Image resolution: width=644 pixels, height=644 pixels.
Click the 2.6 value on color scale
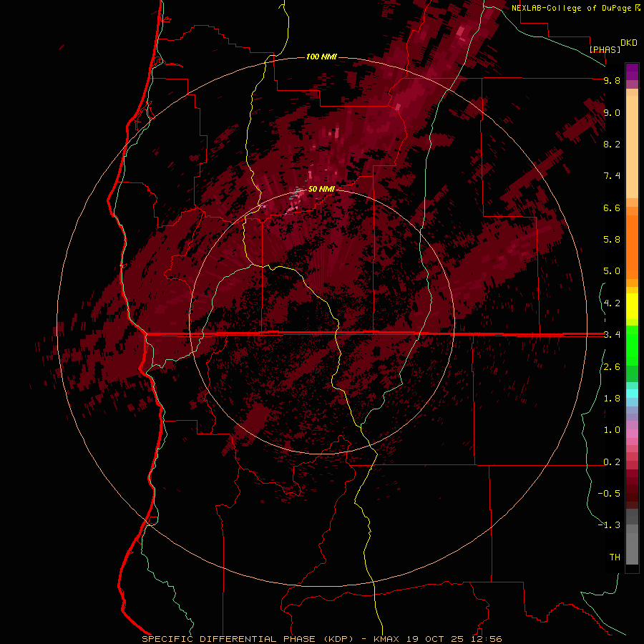coord(612,367)
